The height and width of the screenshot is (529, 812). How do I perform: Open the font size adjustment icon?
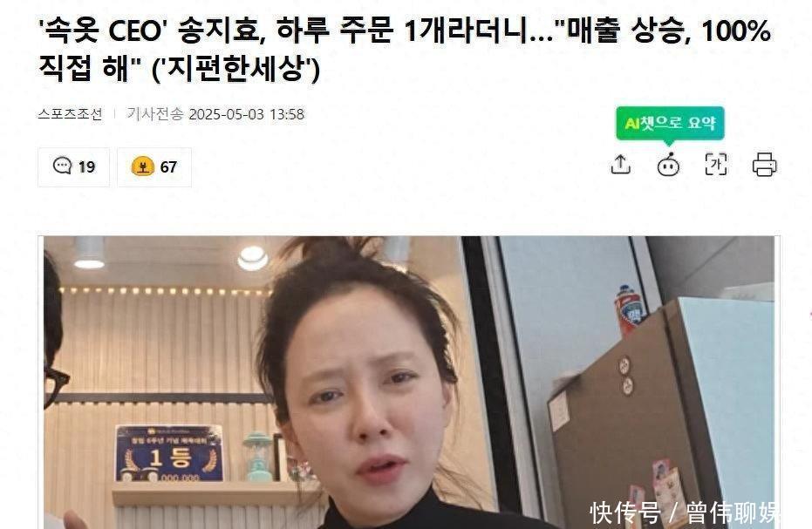click(716, 165)
